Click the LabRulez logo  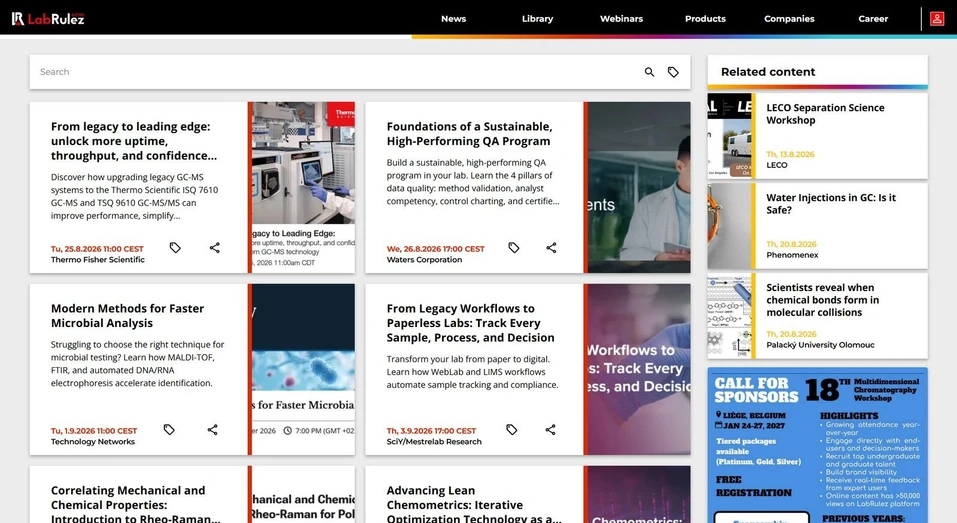click(48, 19)
